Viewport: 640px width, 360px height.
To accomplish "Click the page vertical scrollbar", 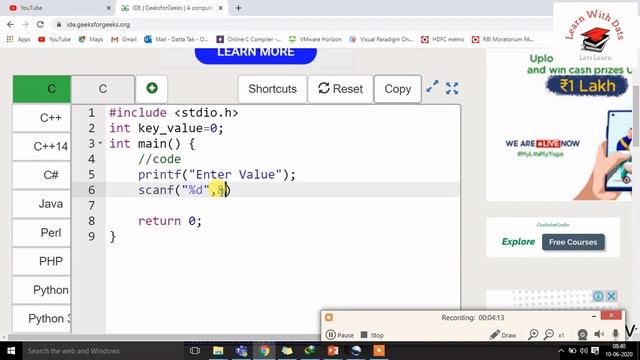I will [x=636, y=116].
